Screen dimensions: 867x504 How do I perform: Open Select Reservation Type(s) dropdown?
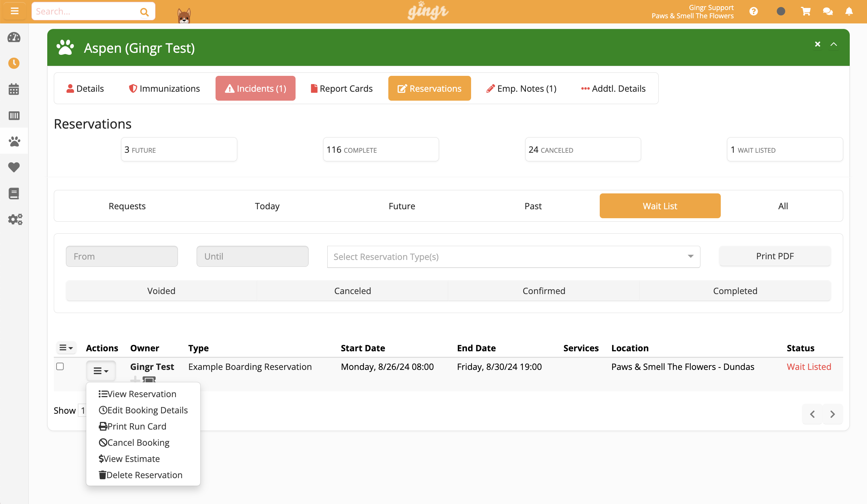coord(514,257)
